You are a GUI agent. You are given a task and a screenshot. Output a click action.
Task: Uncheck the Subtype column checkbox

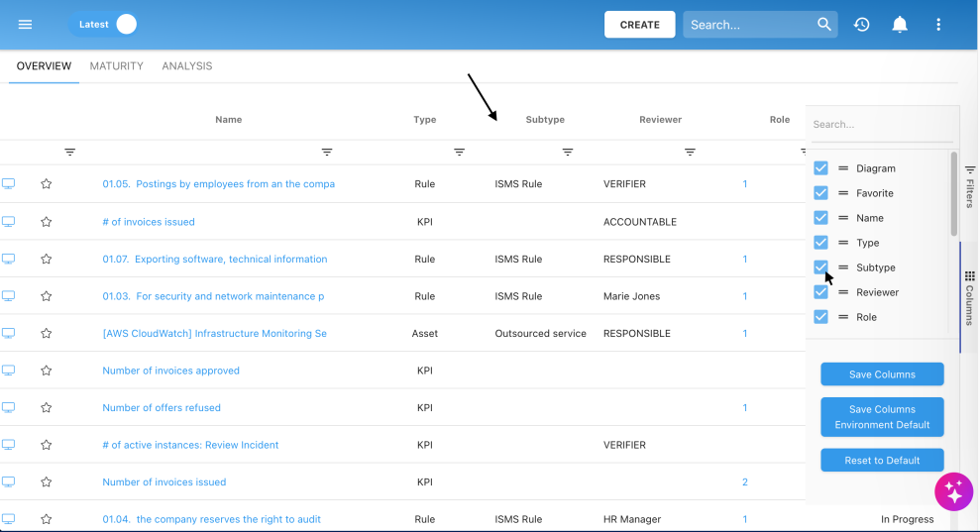click(x=820, y=267)
